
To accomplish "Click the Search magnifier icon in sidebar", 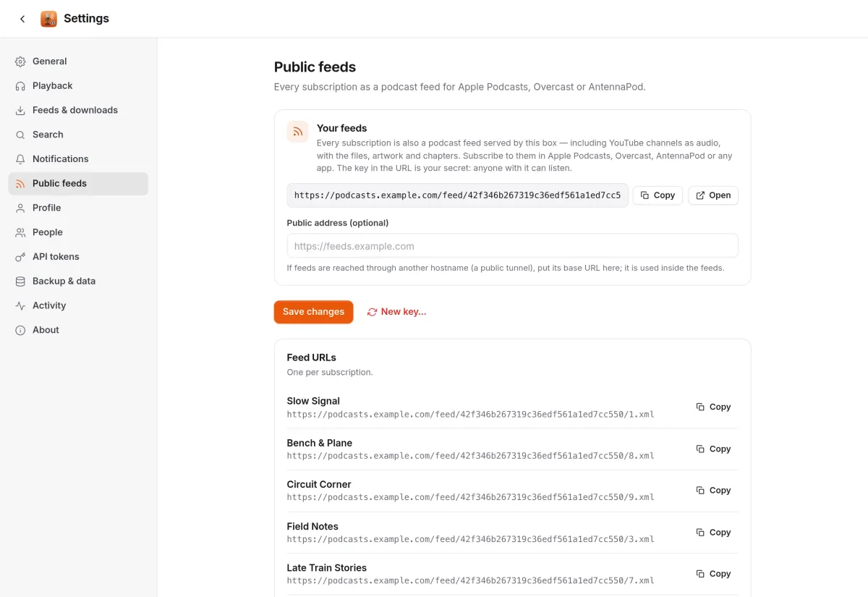I will (x=20, y=135).
